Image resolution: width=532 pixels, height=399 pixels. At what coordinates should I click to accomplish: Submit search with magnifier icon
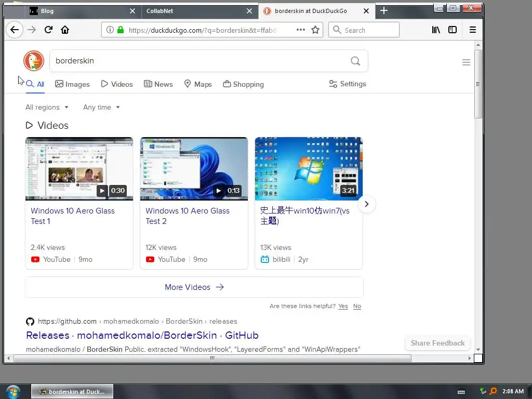tap(355, 61)
